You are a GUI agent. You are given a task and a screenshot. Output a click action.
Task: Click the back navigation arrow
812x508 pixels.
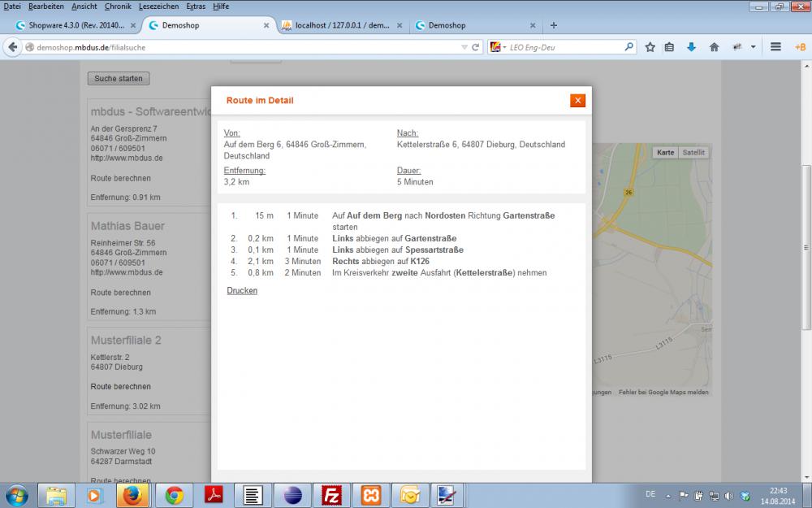point(13,47)
